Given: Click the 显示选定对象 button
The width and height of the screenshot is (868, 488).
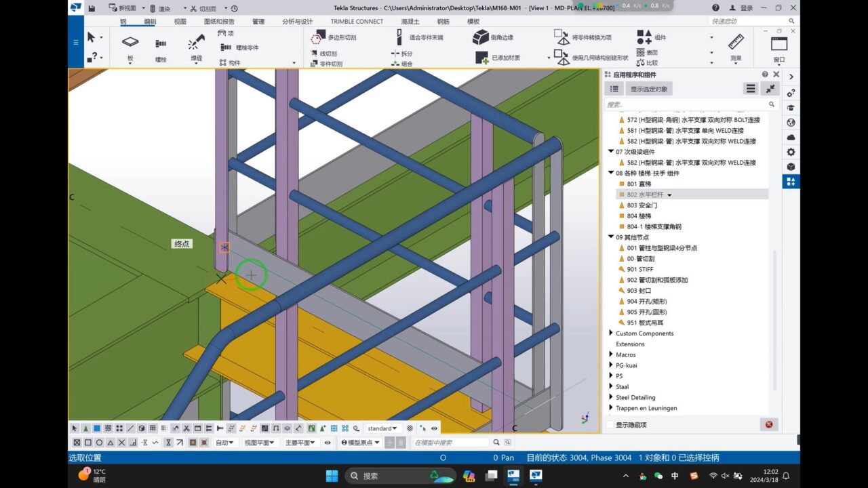Looking at the screenshot, I should pyautogui.click(x=649, y=89).
